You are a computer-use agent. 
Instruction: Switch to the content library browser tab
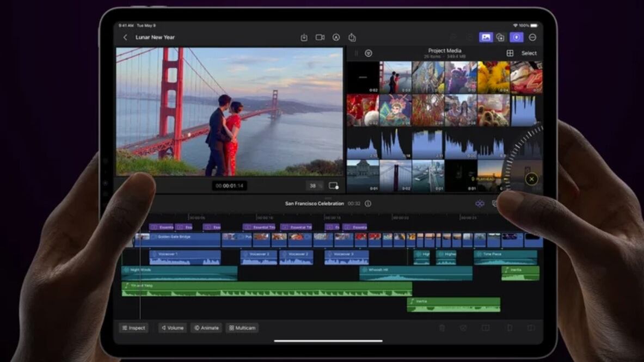click(500, 37)
